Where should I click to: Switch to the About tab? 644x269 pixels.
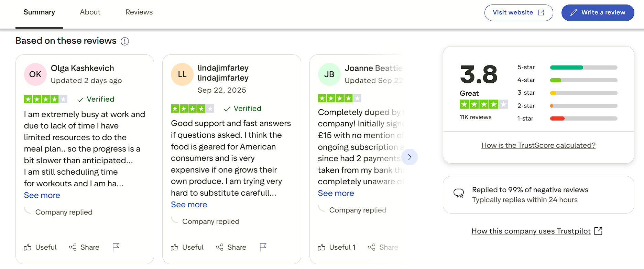(x=90, y=12)
